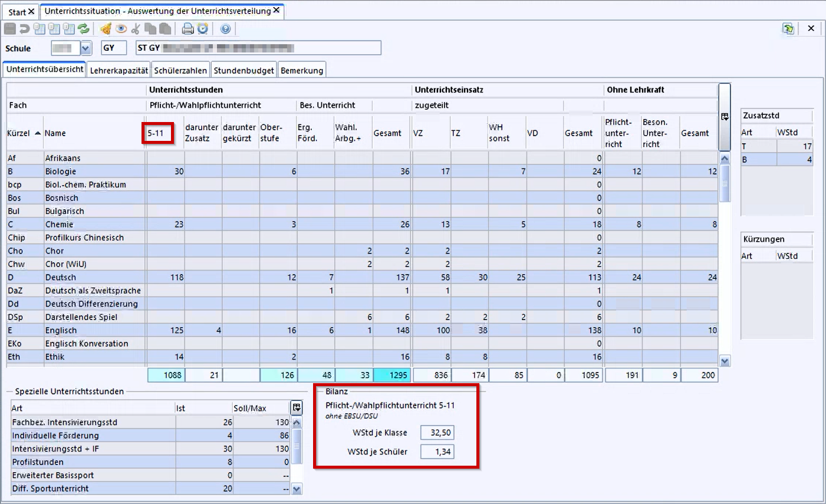Click the Copy icon in the toolbar
Image resolution: width=826 pixels, height=504 pixels.
tap(150, 28)
